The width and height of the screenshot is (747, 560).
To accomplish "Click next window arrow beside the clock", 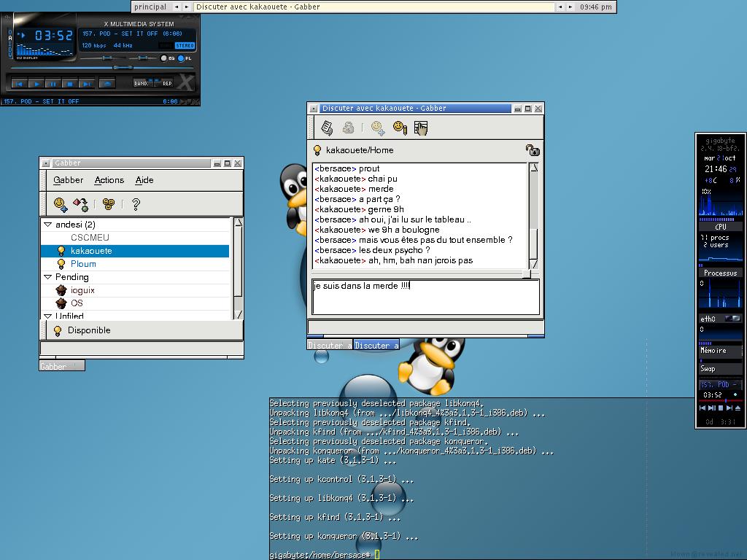I will [x=570, y=7].
